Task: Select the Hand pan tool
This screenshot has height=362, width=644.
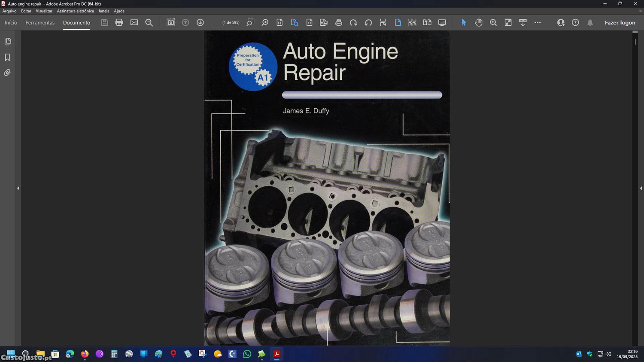Action: pyautogui.click(x=479, y=22)
